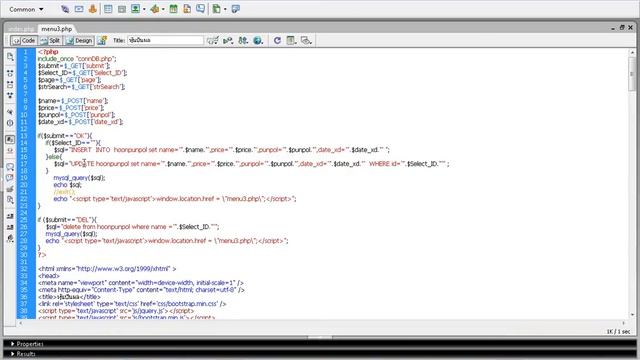Open the File Management menu icon
The width and height of the screenshot is (640, 360).
243,40
